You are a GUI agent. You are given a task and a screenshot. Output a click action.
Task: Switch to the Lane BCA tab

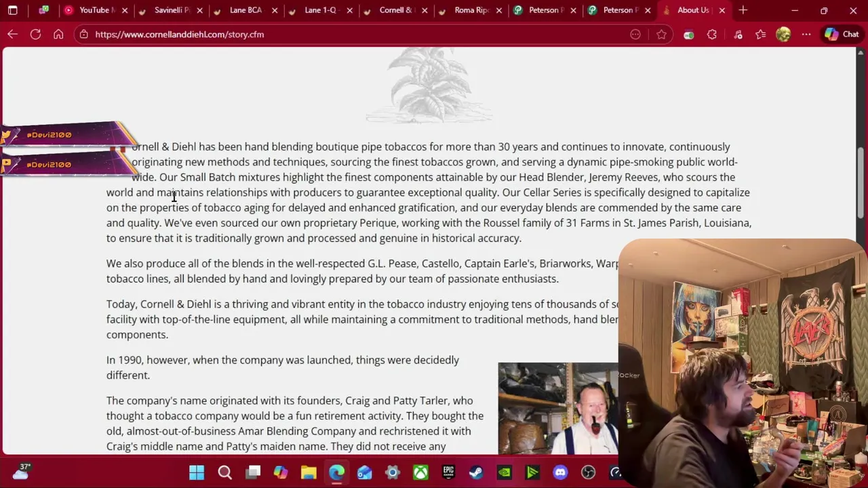(x=244, y=10)
